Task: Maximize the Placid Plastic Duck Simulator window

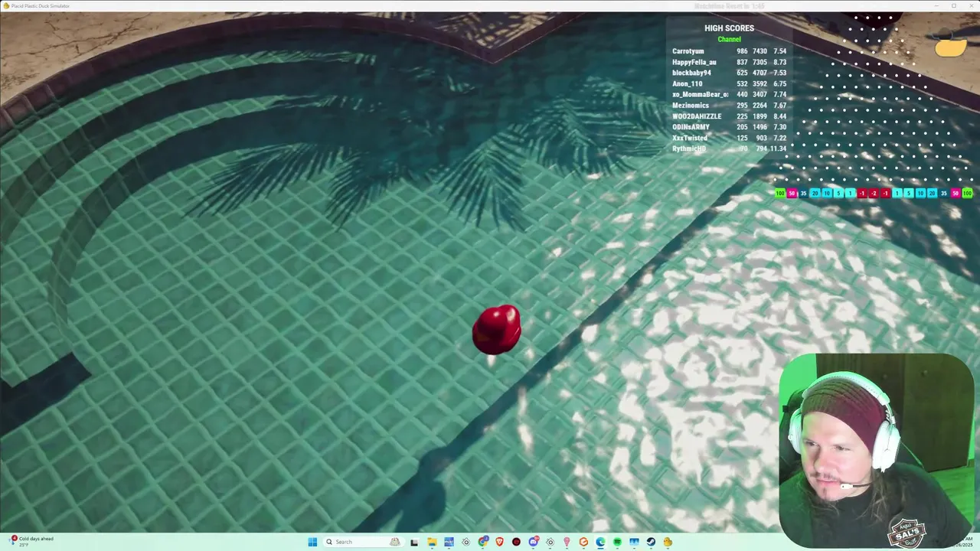Action: tap(954, 5)
